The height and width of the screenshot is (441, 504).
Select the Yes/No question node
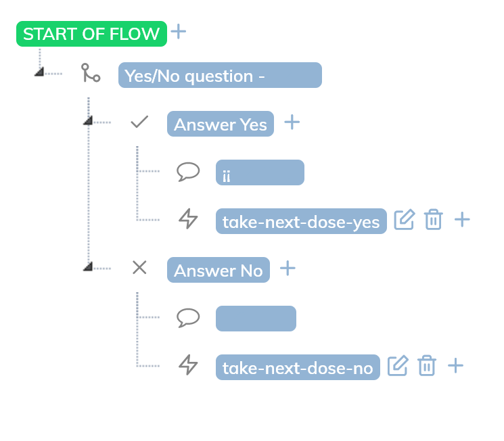[220, 75]
